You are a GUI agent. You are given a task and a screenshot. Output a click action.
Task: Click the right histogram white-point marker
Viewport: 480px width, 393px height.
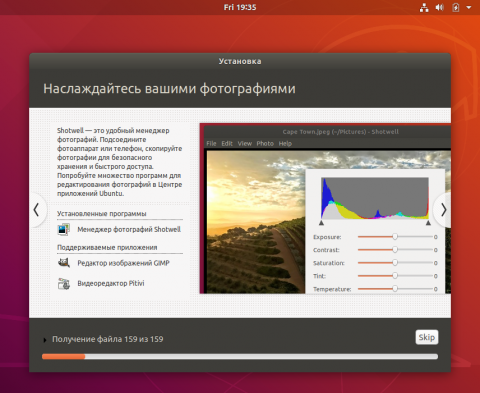coord(428,223)
